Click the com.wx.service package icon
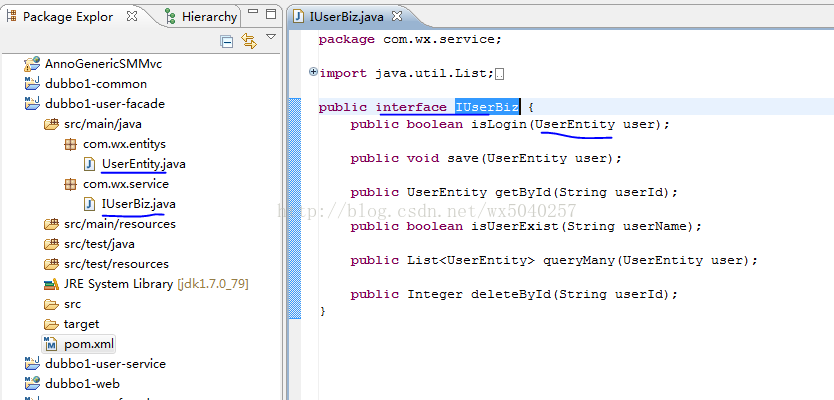 [x=70, y=184]
